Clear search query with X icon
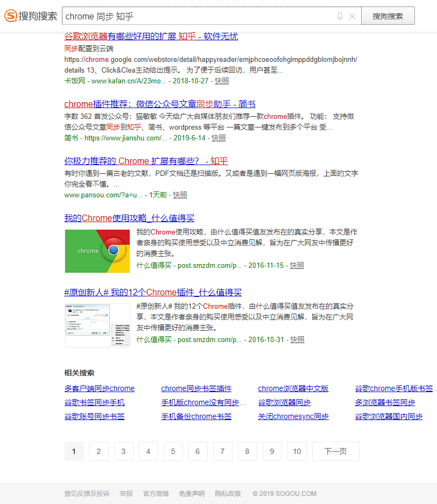 [x=352, y=16]
